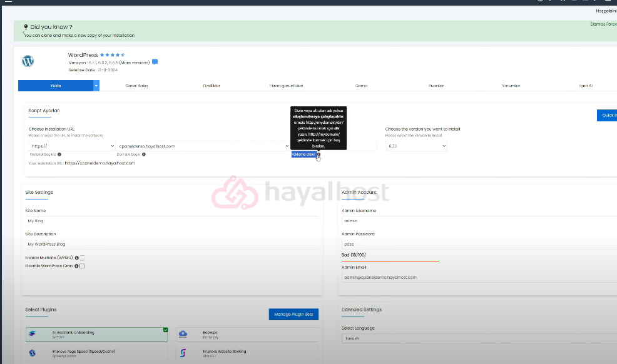Click the password strength bar Bad (18/100)

coord(390,261)
